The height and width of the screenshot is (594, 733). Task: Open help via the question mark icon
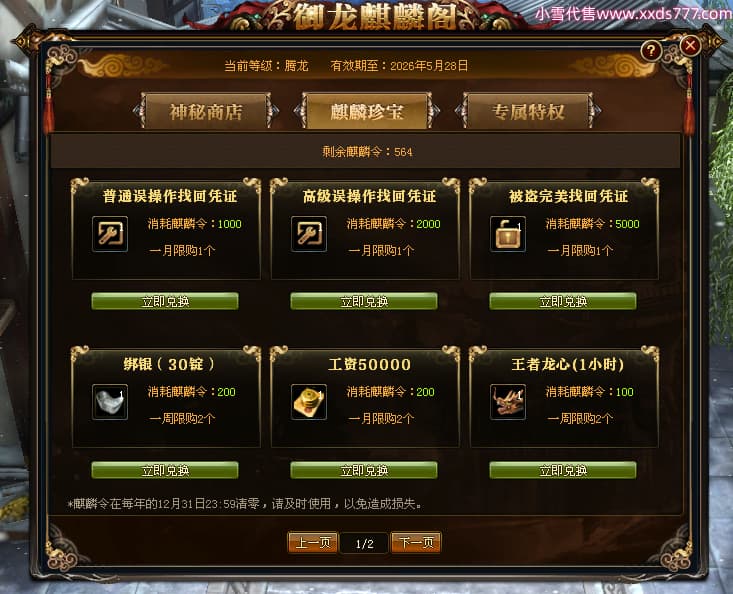coord(651,50)
